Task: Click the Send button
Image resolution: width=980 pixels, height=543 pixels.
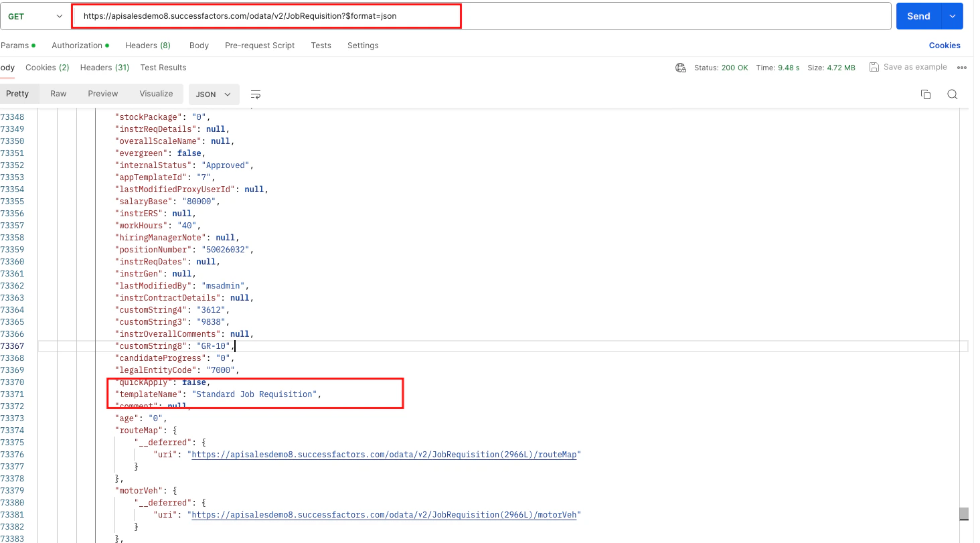Action: pyautogui.click(x=918, y=15)
